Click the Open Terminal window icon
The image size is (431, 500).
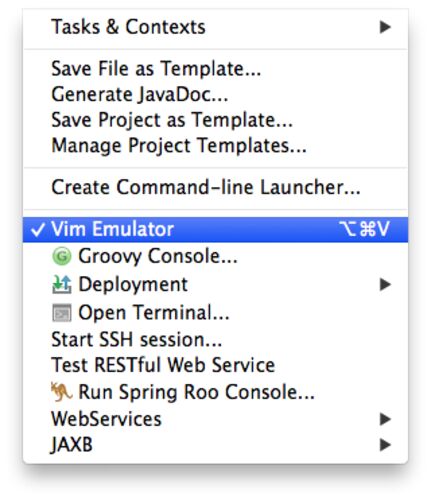pos(62,313)
